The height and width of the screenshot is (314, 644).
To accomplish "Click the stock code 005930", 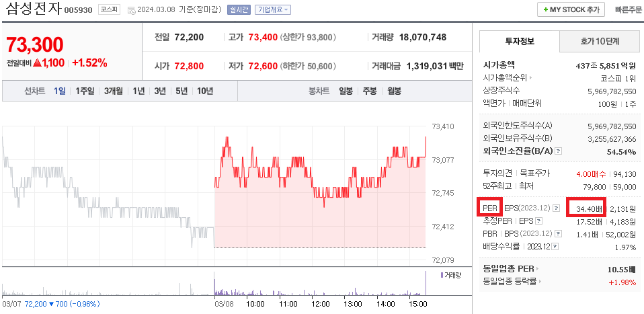I will (x=79, y=11).
